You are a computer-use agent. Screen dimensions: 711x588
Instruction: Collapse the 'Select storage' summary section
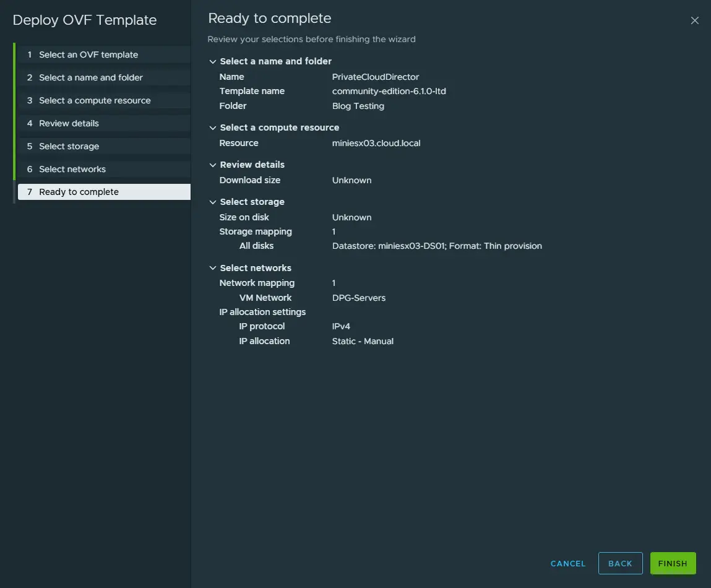click(x=213, y=202)
